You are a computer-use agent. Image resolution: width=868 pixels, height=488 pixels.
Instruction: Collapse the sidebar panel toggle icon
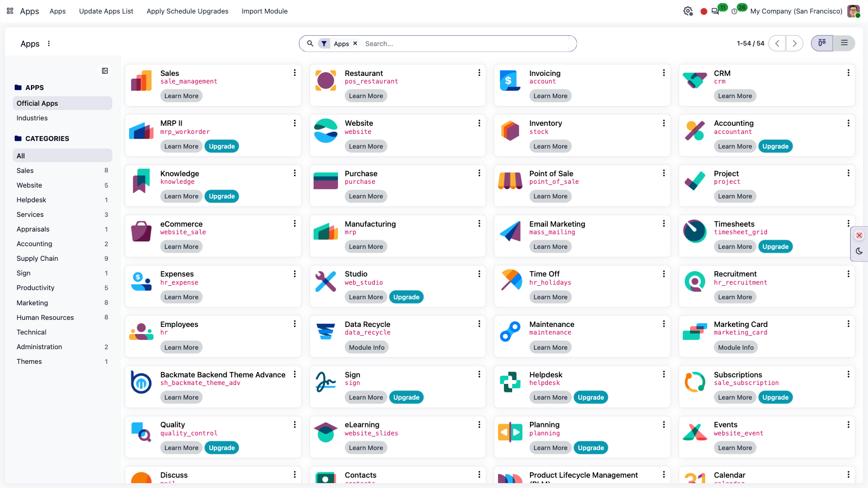point(105,71)
